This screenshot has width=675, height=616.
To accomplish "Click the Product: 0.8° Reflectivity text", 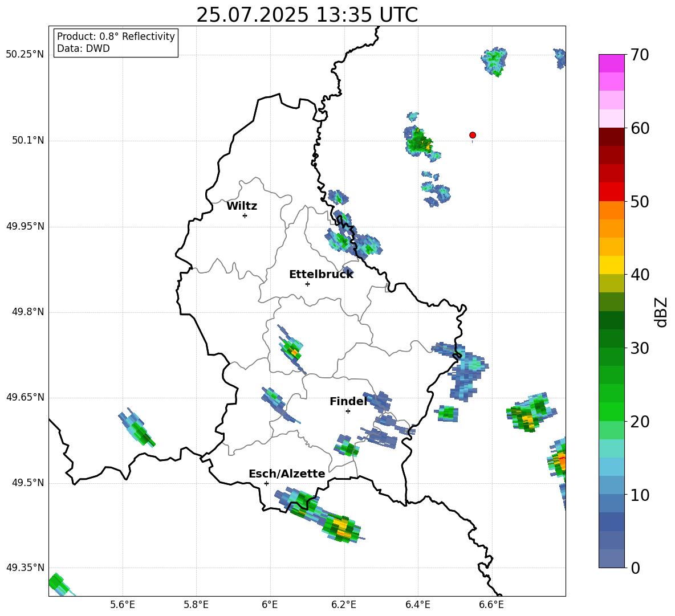I will (116, 36).
